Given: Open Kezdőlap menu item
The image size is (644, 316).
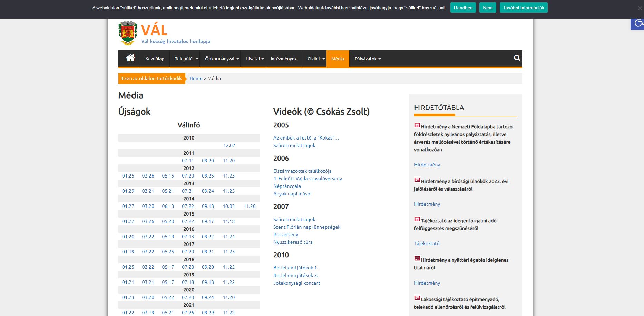Looking at the screenshot, I should coord(155,59).
